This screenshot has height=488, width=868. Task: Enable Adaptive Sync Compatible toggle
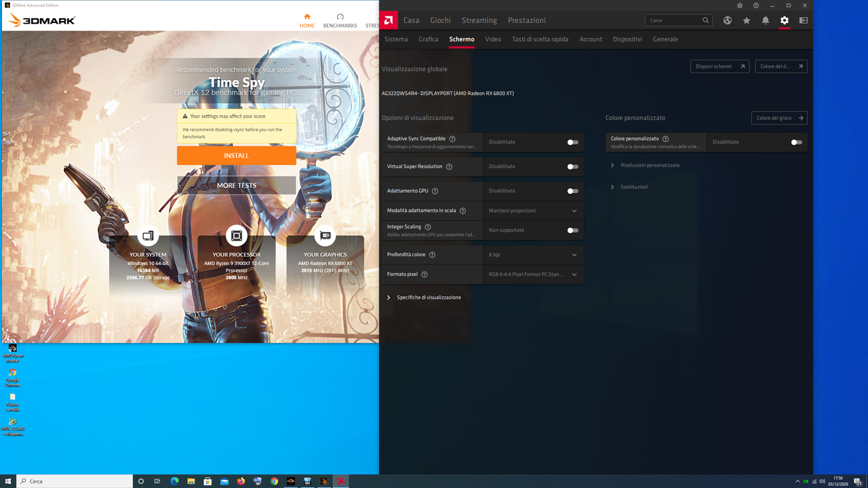pyautogui.click(x=573, y=142)
